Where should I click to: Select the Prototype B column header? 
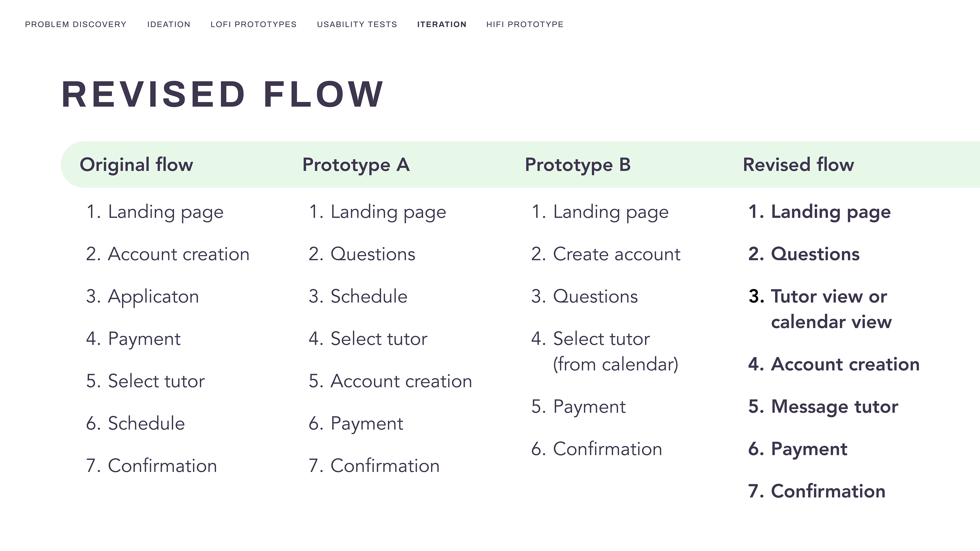tap(578, 165)
